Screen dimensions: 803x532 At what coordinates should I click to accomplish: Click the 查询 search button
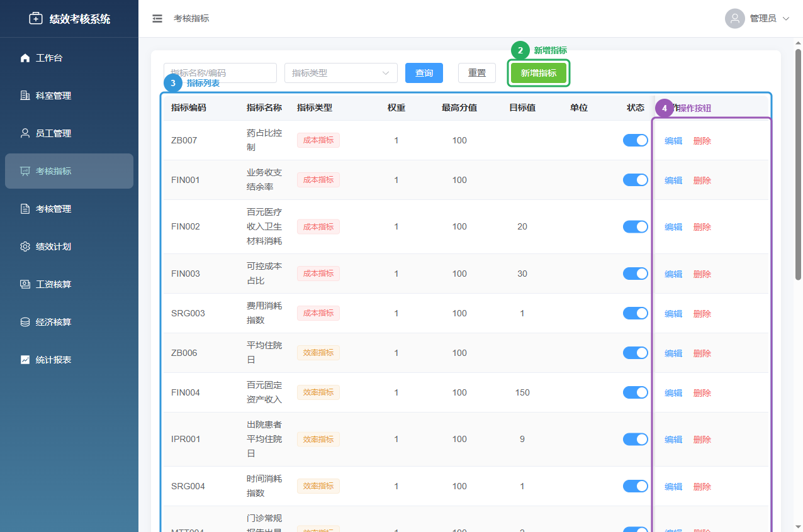coord(424,73)
